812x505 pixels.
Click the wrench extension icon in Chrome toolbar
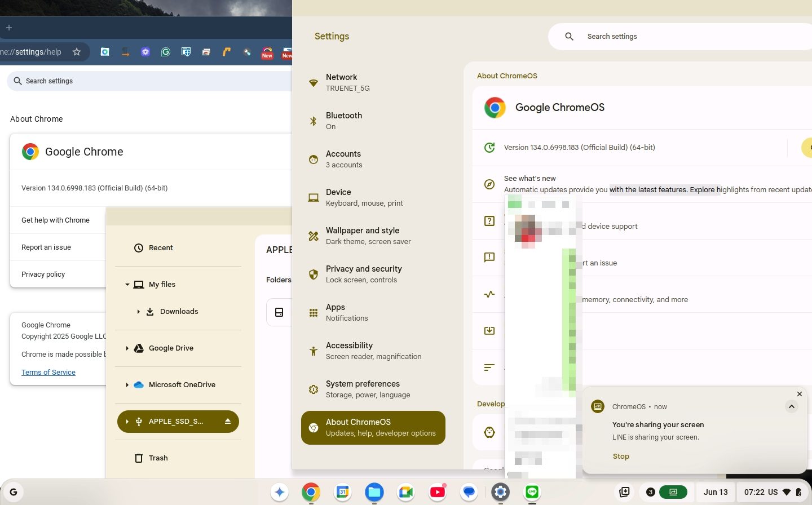(247, 52)
